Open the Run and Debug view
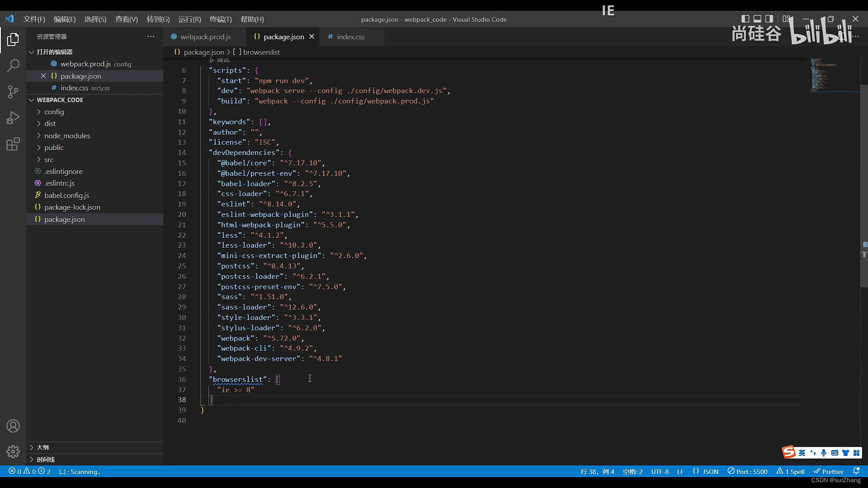This screenshot has height=488, width=868. [13, 118]
